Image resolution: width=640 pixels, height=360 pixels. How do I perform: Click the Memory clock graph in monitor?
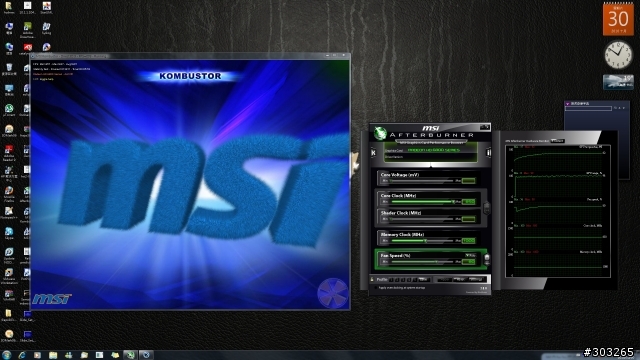[558, 263]
